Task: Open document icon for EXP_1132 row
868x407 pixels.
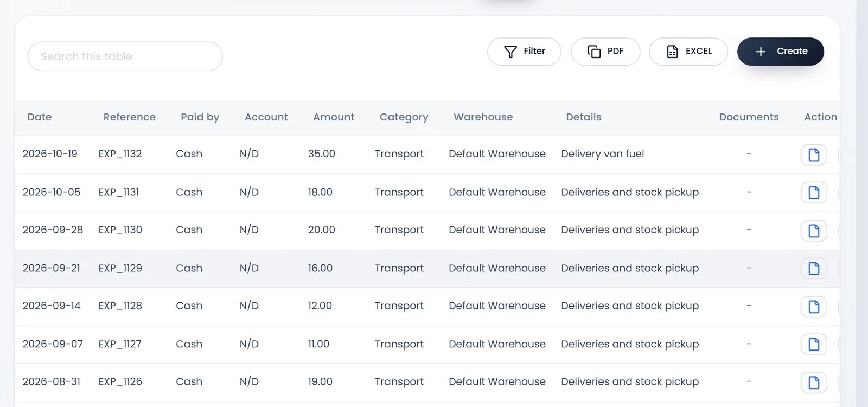Action: pos(814,155)
